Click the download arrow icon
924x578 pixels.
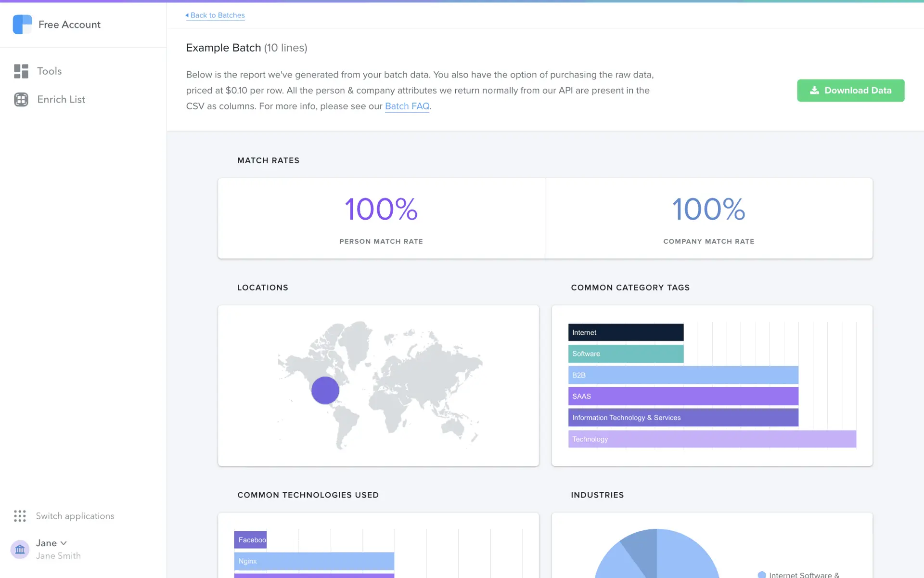(x=814, y=91)
